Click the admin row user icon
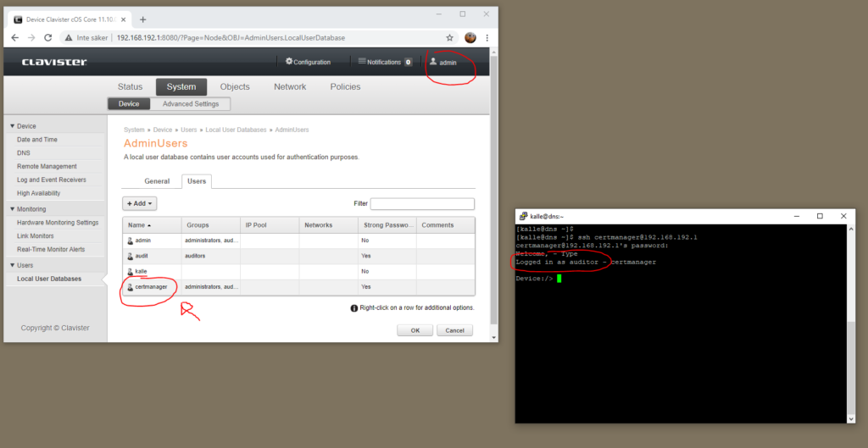Image resolution: width=868 pixels, height=448 pixels. 131,241
